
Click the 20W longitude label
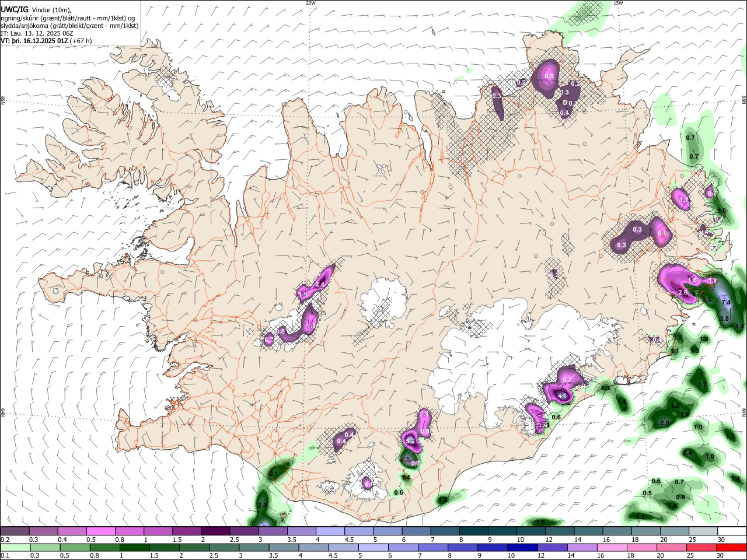(310, 3)
